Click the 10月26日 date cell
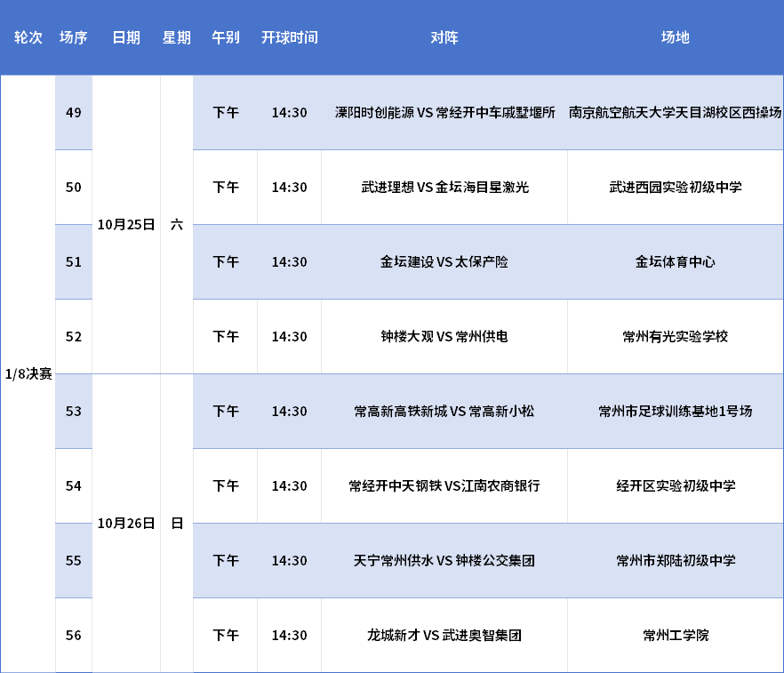The image size is (784, 673). [x=127, y=524]
